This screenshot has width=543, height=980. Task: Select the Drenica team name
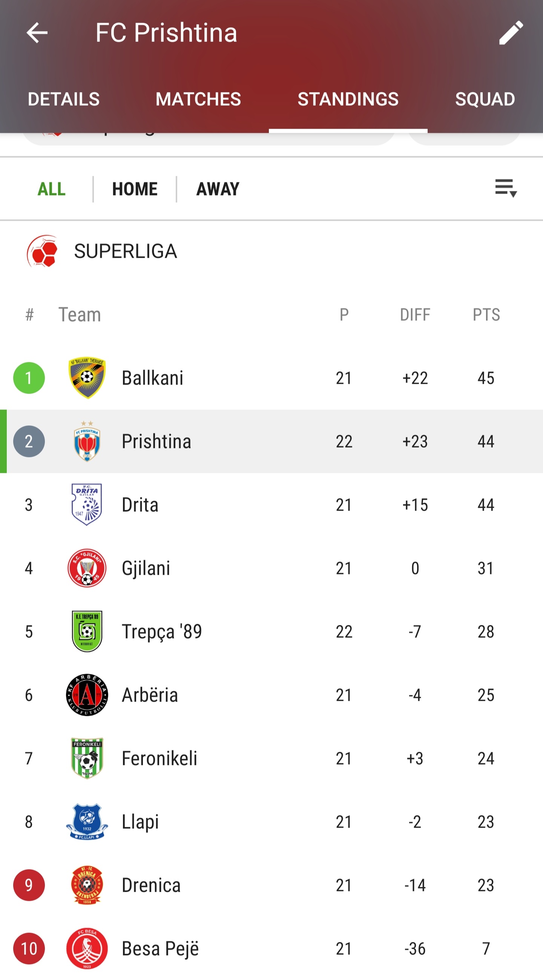[x=151, y=885]
